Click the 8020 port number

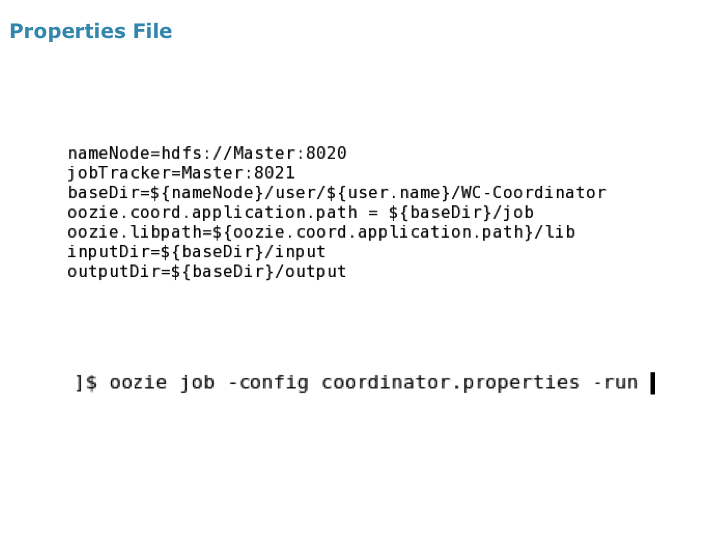click(x=326, y=153)
